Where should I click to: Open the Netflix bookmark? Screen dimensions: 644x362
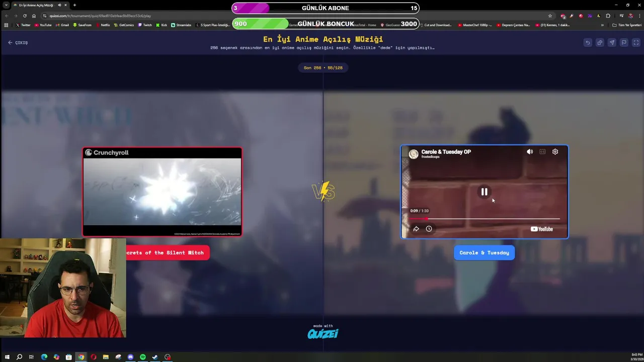103,25
